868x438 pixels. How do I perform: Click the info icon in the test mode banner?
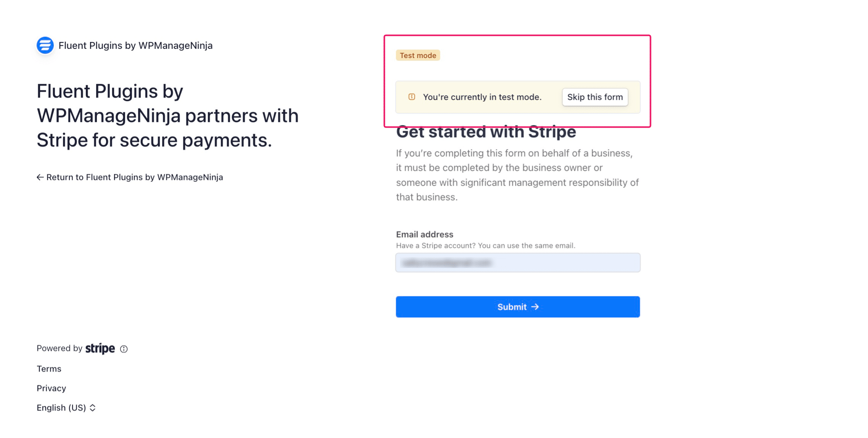pos(411,97)
